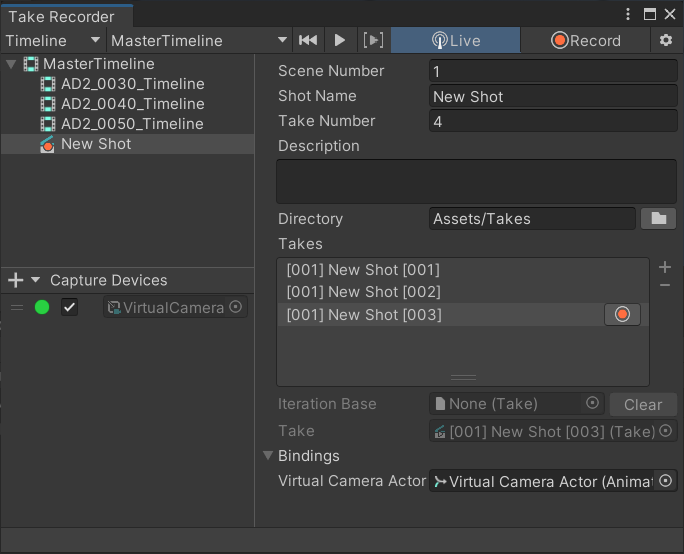This screenshot has height=554, width=684.
Task: Open the MasterTimeline selection dropdown
Action: [x=198, y=41]
